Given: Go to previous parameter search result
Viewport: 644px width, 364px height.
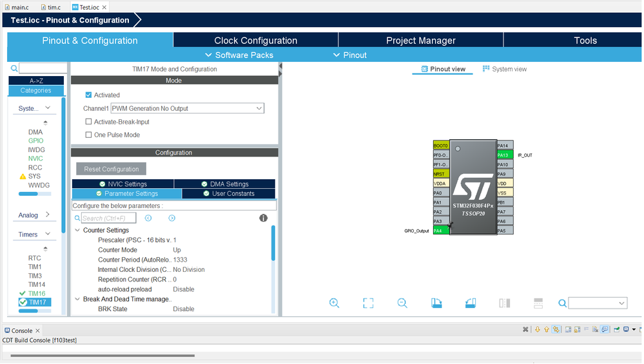Looking at the screenshot, I should coord(148,218).
